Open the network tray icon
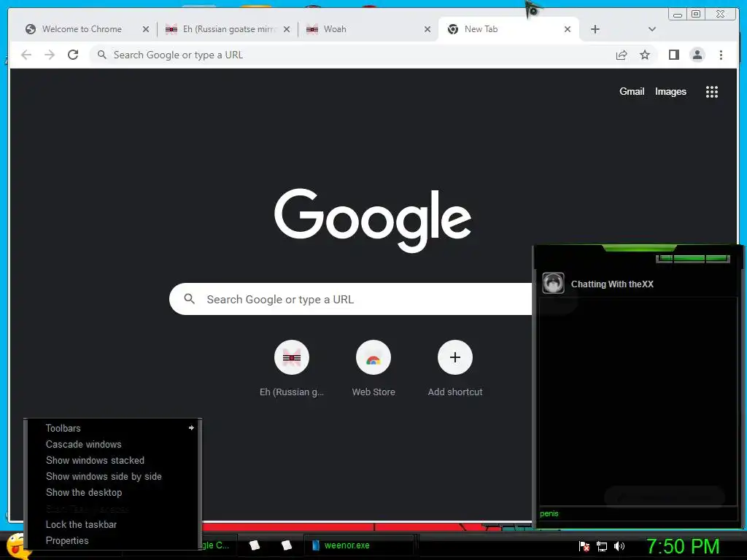 602,546
